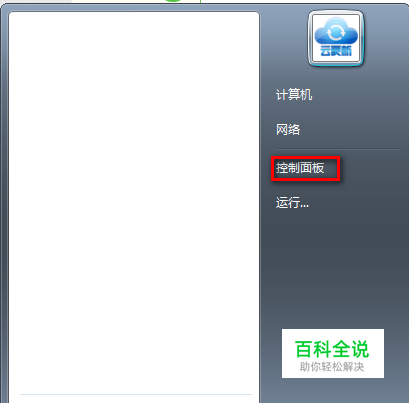Click the white 百科全说 watermark box
The image size is (409, 403).
click(x=333, y=353)
